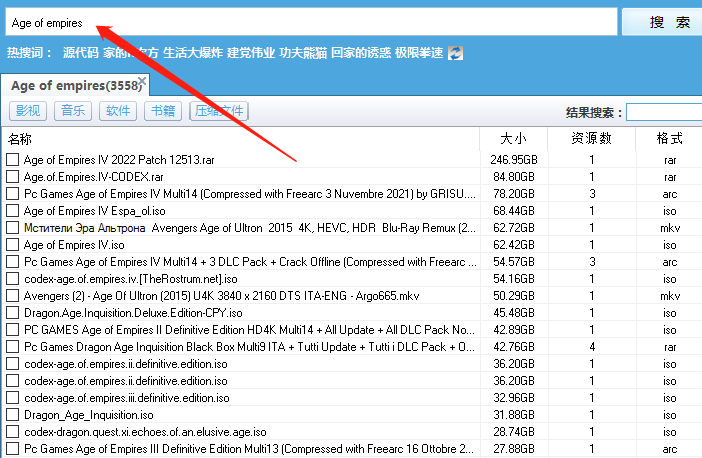702x458 pixels.
Task: Click into the 结果搜索 filter field
Action: click(664, 112)
